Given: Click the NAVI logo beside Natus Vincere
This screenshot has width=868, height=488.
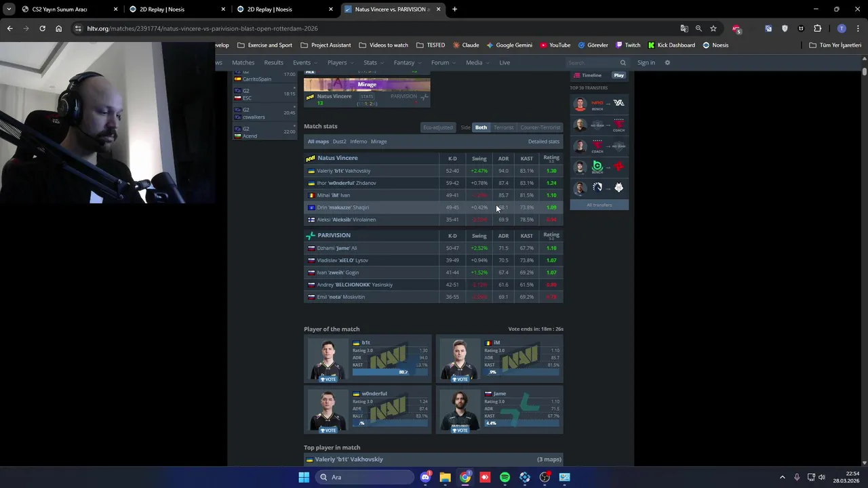Looking at the screenshot, I should tap(311, 158).
